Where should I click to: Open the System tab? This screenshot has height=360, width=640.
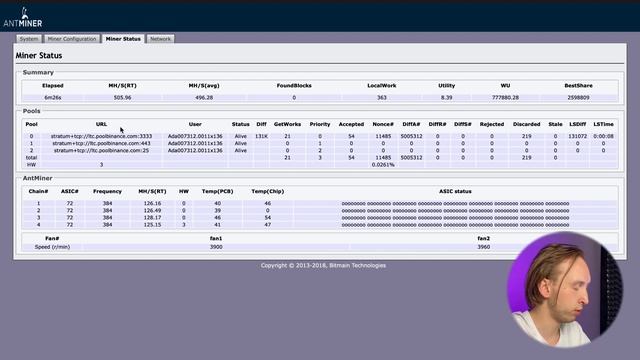[x=29, y=39]
